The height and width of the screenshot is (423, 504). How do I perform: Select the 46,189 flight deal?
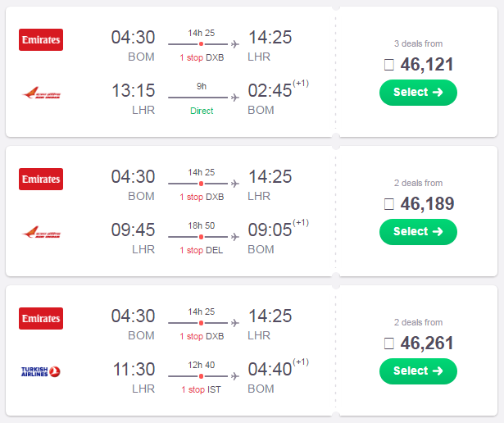pos(418,232)
